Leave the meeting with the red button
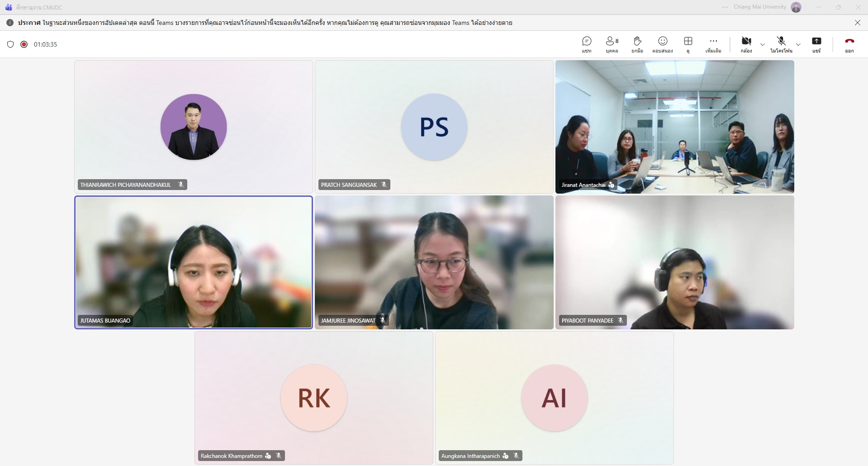The height and width of the screenshot is (466, 868). pyautogui.click(x=849, y=44)
